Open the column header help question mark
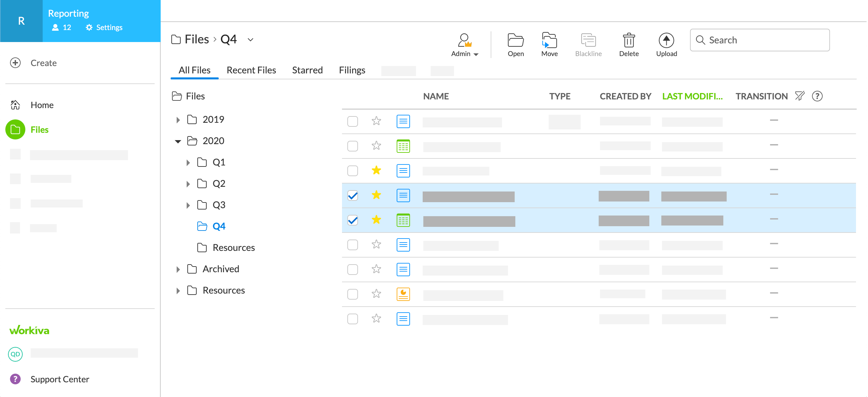Screen dimensions: 868x397 click(817, 96)
